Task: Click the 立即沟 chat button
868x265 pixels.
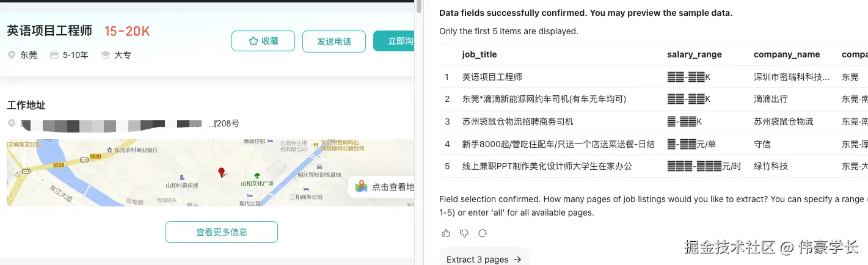Action: point(394,42)
